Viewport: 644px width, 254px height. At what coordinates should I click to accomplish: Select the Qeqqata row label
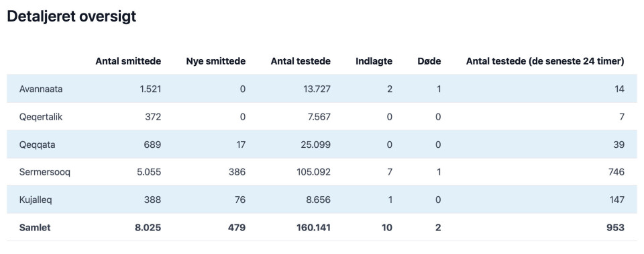click(x=37, y=145)
